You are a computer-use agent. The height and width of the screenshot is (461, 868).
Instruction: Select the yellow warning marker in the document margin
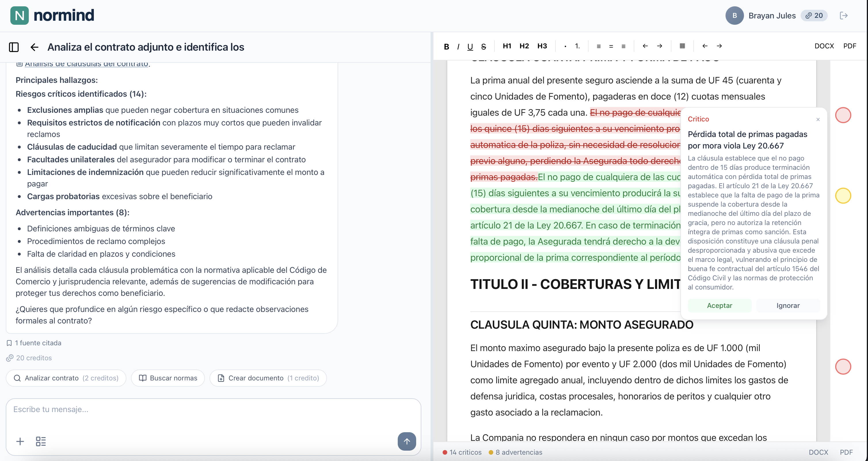843,196
